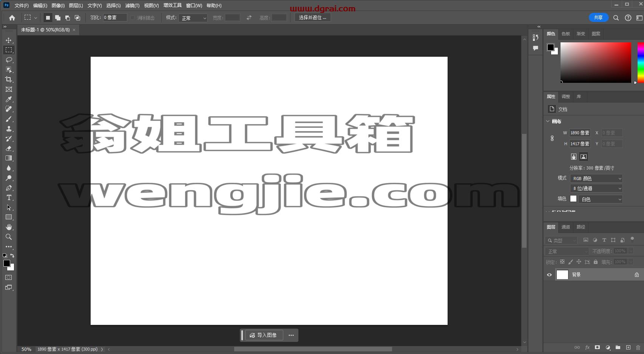
Task: Open the History panel icon
Action: tap(536, 37)
